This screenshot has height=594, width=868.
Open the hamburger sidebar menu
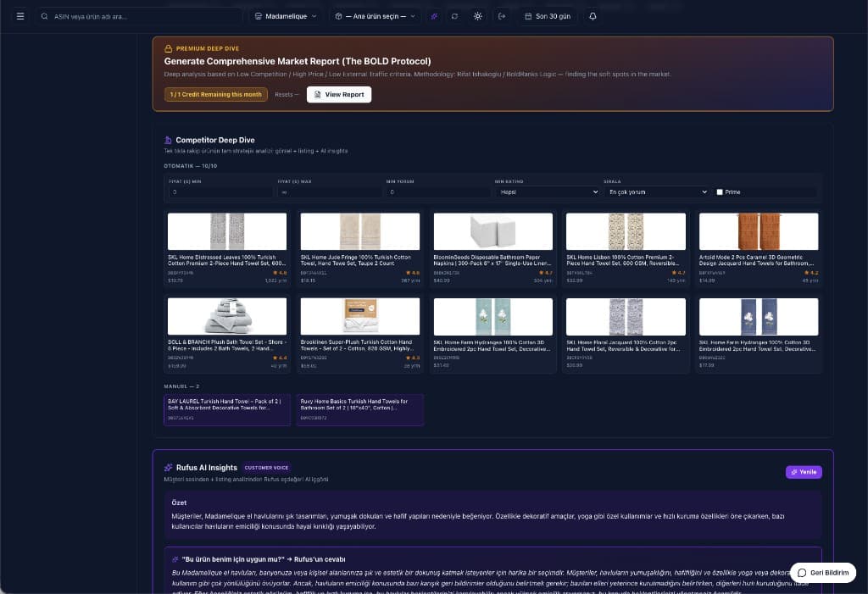tap(20, 16)
